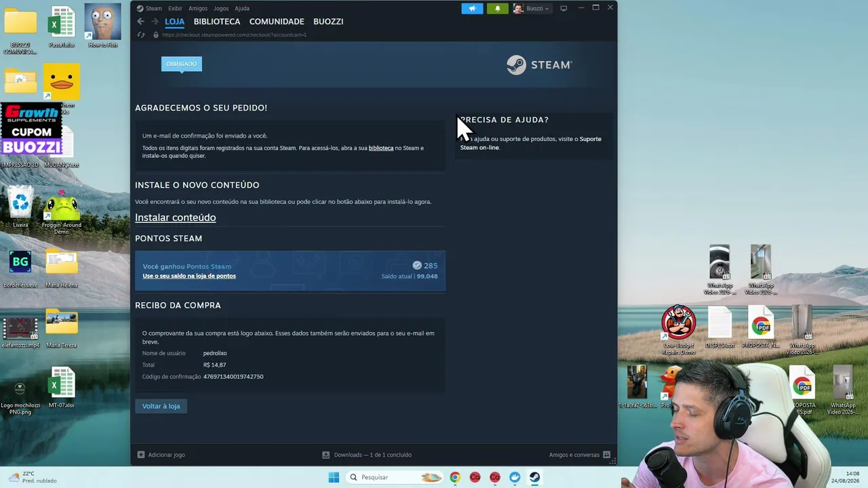Select the MT-07.xlsx desktop file
868x488 pixels.
[x=62, y=388]
